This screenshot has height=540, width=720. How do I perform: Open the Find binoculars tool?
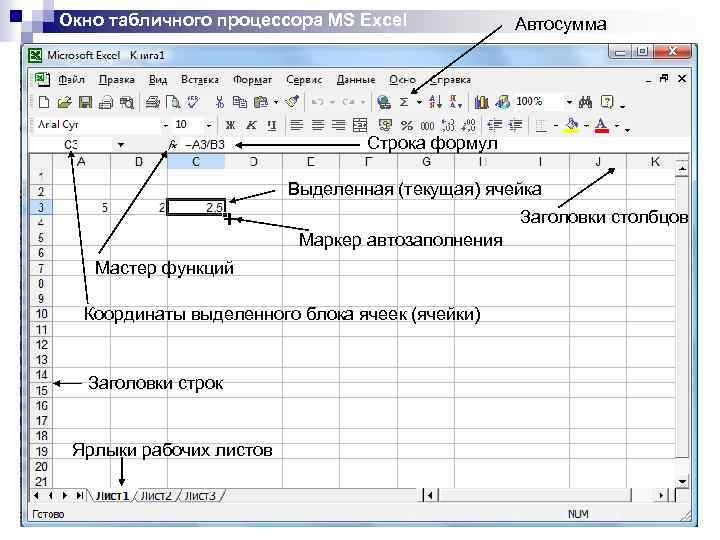[585, 102]
